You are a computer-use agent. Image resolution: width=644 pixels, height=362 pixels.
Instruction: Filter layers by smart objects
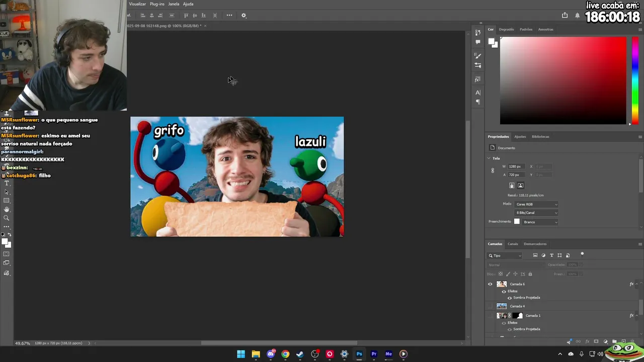click(568, 255)
